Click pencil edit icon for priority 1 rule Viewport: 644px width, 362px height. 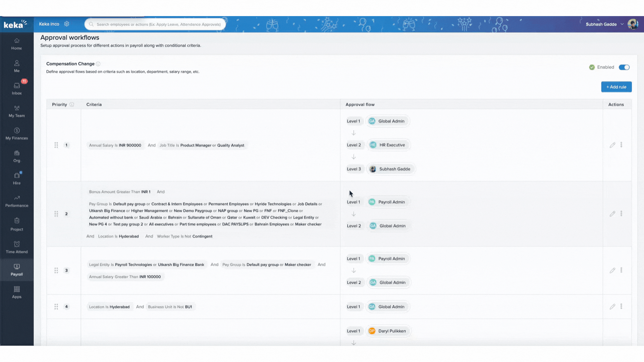pos(612,145)
